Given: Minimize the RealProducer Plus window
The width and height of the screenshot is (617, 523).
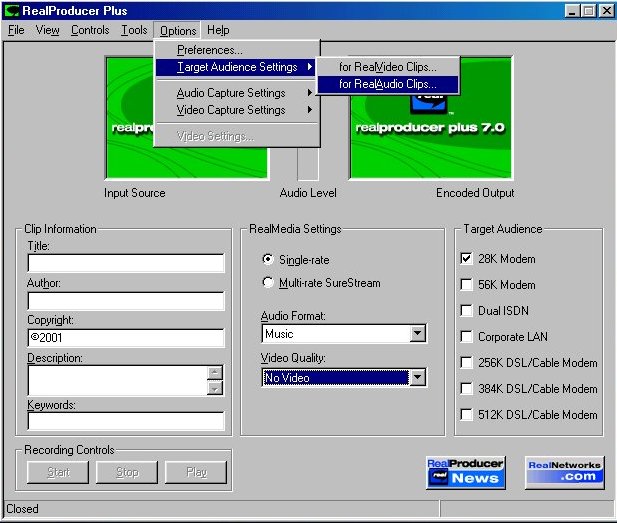Looking at the screenshot, I should point(572,11).
